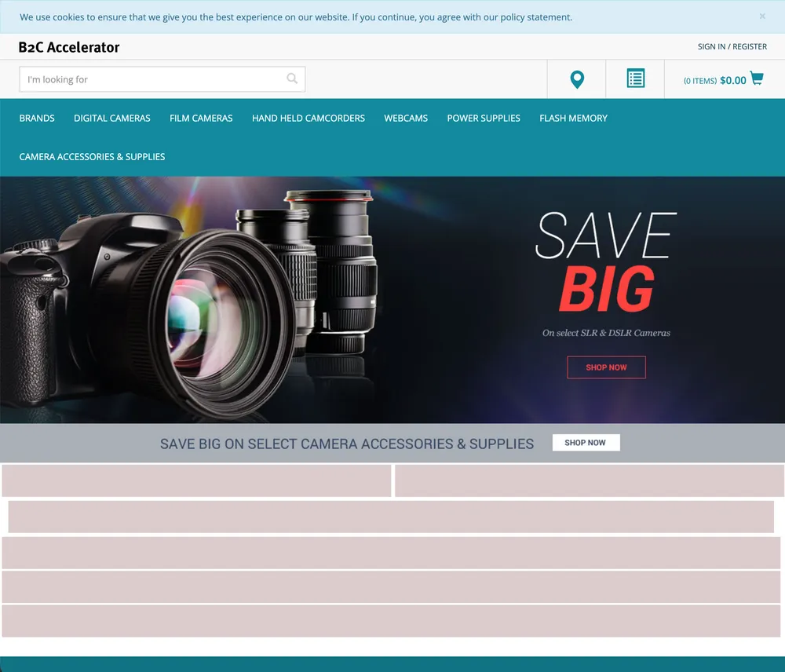Open the POWER SUPPLIES category

tap(483, 118)
